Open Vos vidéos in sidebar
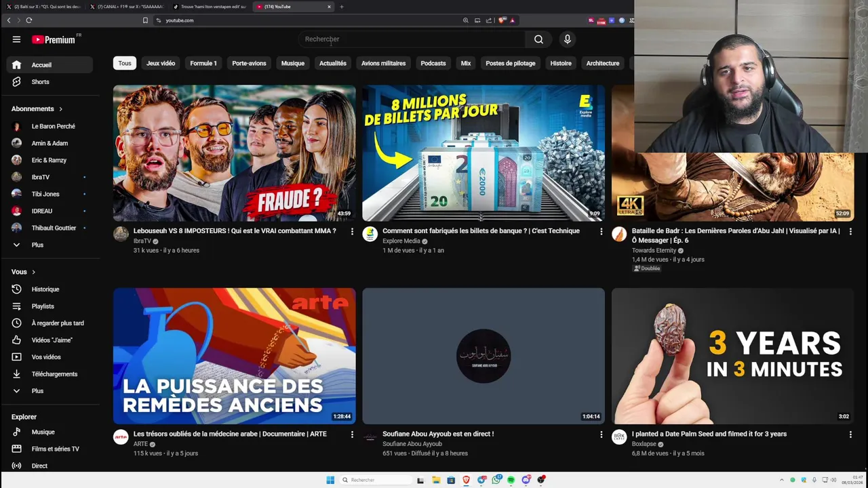 [50, 357]
